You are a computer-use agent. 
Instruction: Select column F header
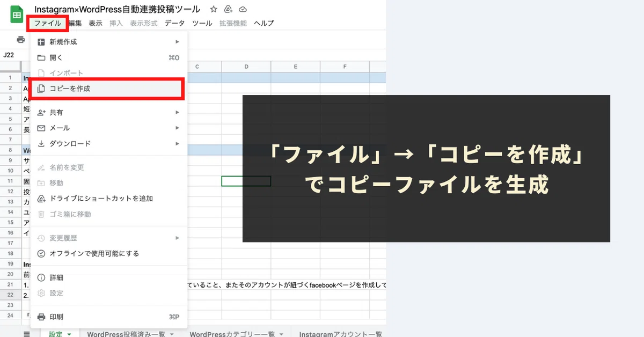(345, 67)
